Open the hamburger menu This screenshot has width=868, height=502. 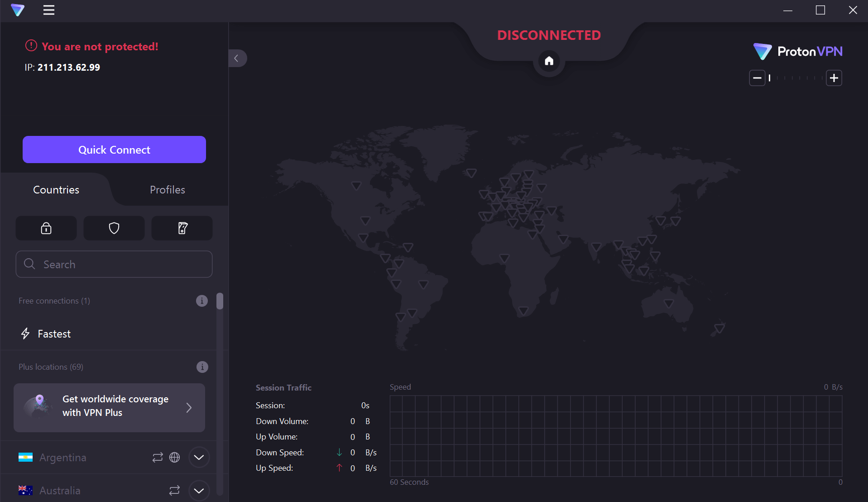point(49,10)
